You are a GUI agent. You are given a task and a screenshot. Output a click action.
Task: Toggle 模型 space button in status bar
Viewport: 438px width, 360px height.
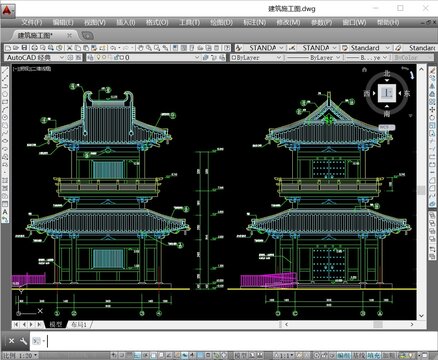pos(242,356)
